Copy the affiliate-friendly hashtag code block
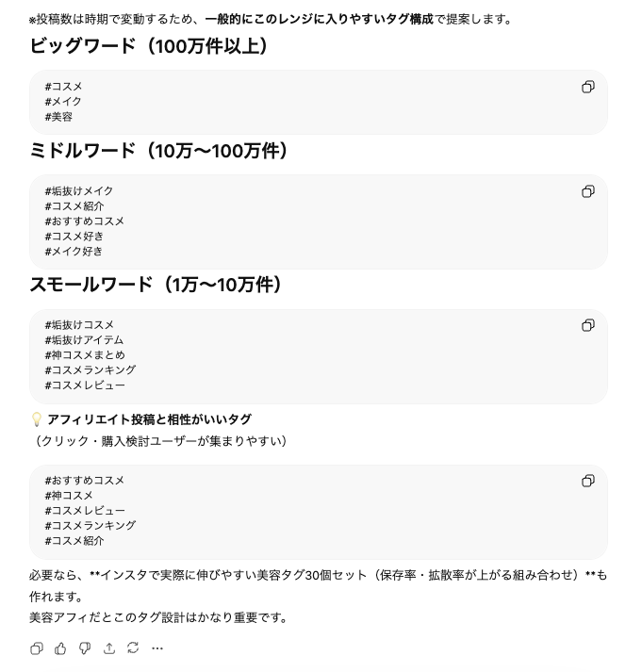 pos(588,481)
